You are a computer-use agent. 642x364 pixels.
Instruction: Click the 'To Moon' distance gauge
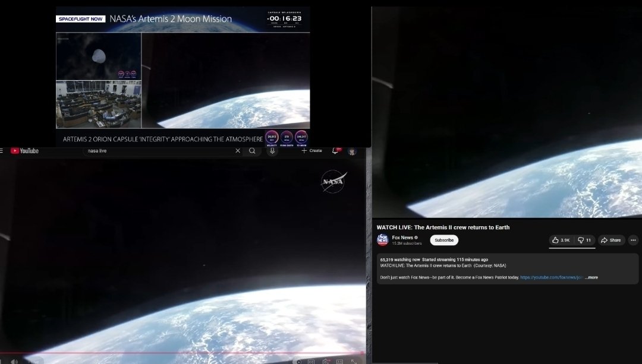click(x=301, y=137)
